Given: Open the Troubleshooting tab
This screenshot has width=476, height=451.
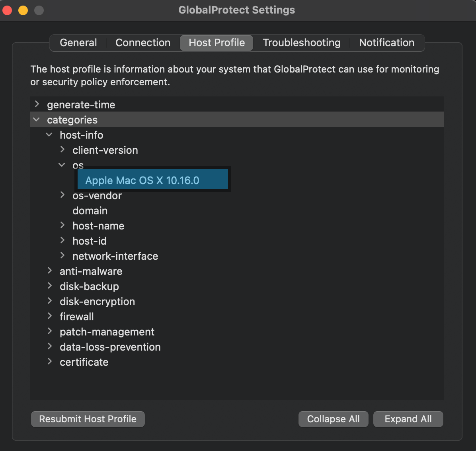Looking at the screenshot, I should [301, 43].
